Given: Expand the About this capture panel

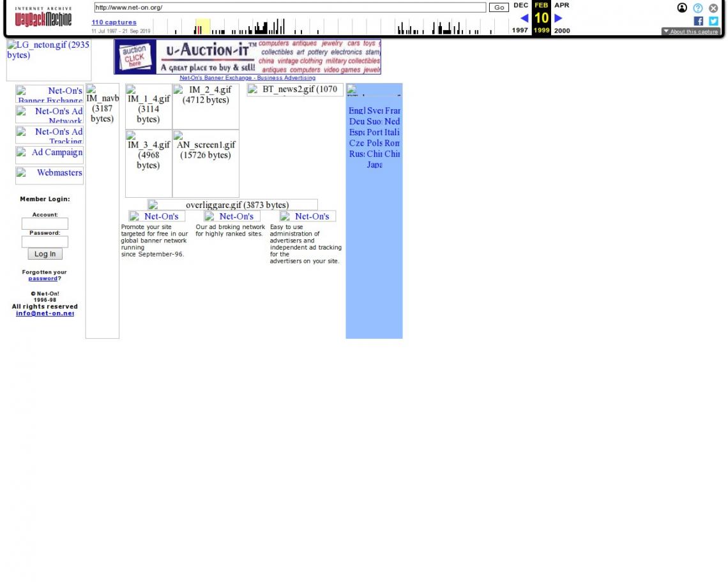Looking at the screenshot, I should click(691, 31).
